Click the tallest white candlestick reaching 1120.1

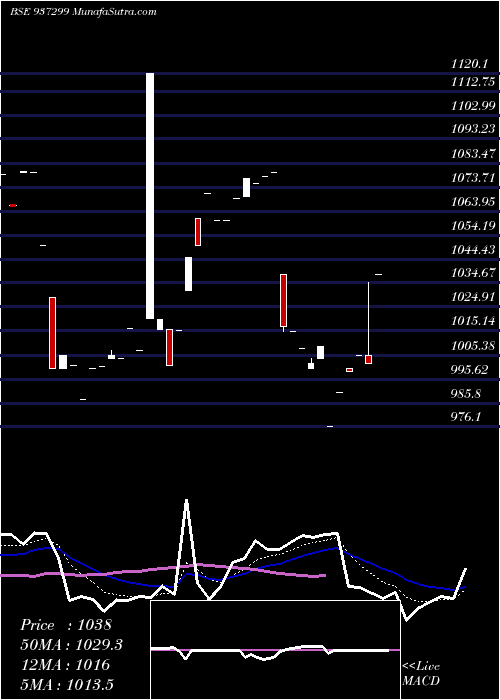click(150, 196)
